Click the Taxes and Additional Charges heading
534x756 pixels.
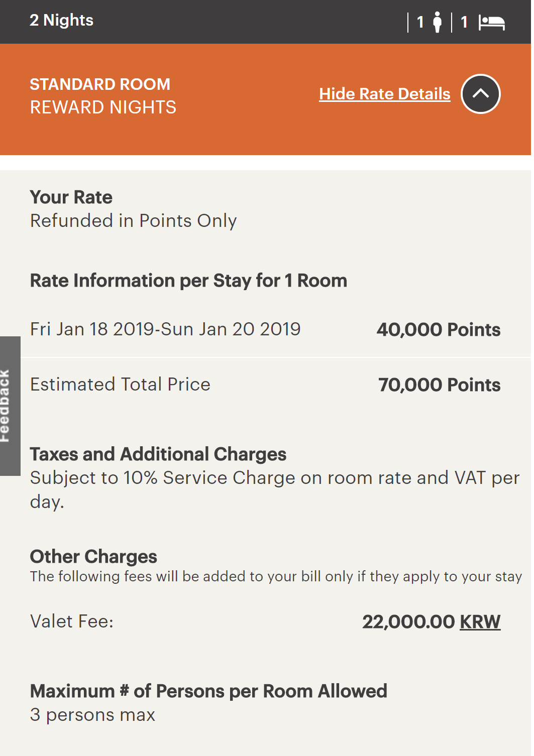click(158, 454)
